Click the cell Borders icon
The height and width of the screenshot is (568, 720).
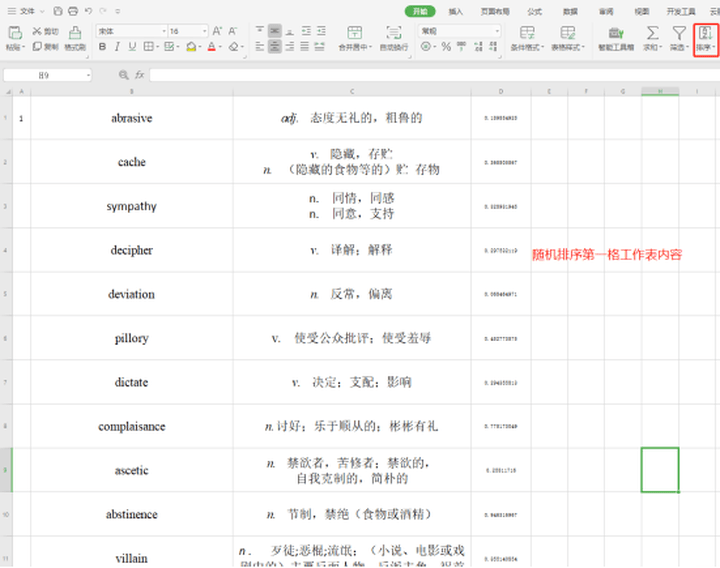click(x=148, y=46)
